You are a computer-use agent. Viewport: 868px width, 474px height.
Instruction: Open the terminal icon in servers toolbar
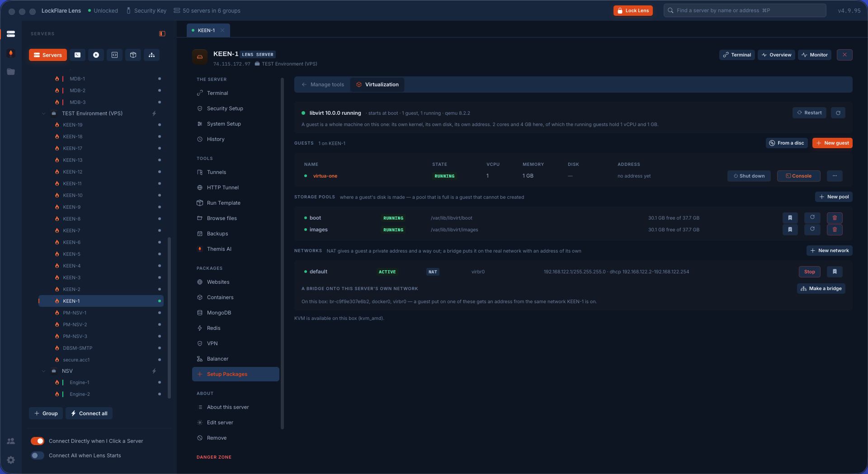(77, 55)
